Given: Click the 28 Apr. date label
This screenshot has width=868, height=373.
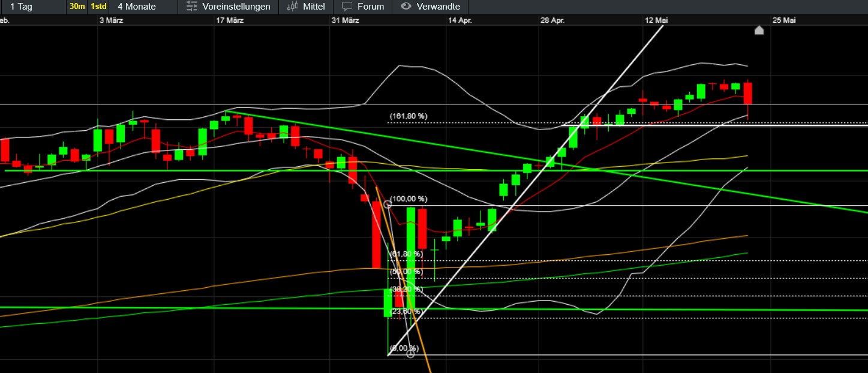Looking at the screenshot, I should (x=552, y=20).
